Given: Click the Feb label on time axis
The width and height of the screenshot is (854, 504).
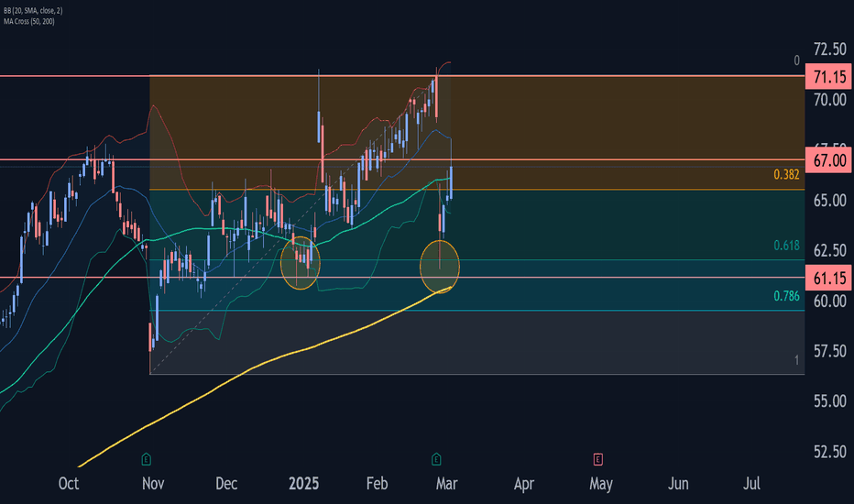Looking at the screenshot, I should coord(377,483).
